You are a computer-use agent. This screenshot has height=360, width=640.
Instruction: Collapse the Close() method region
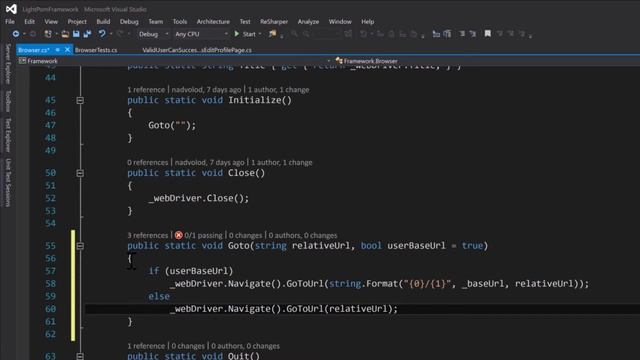(x=80, y=173)
